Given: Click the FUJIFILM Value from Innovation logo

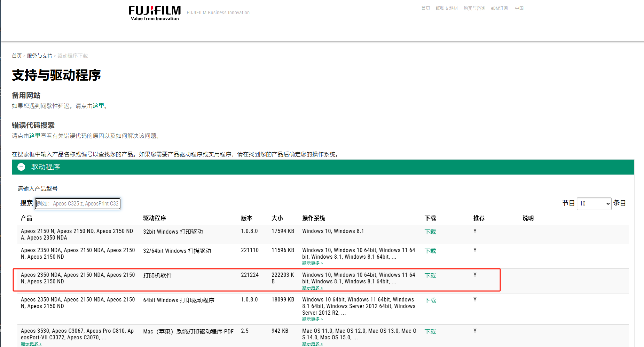Looking at the screenshot, I should [155, 13].
